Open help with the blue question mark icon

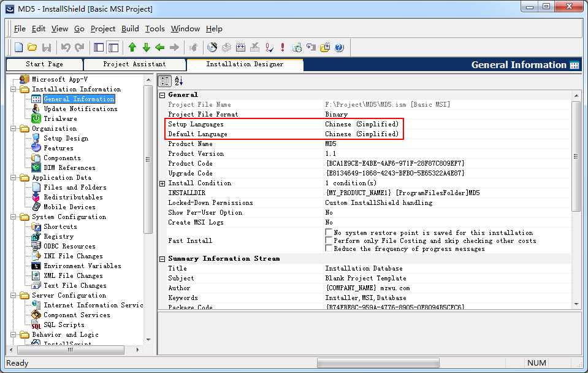340,47
